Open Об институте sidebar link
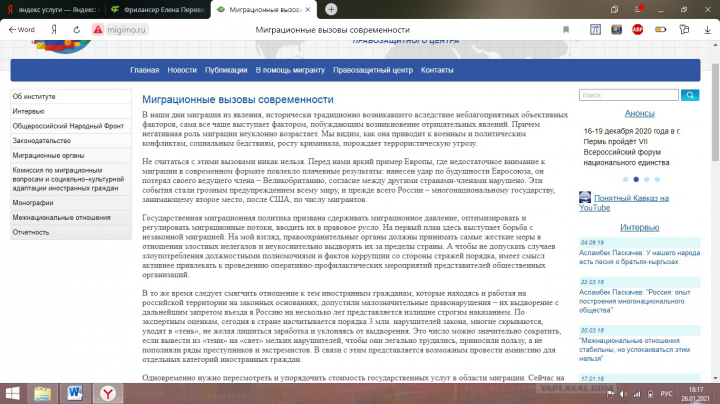The height and width of the screenshot is (404, 720). 71,96
